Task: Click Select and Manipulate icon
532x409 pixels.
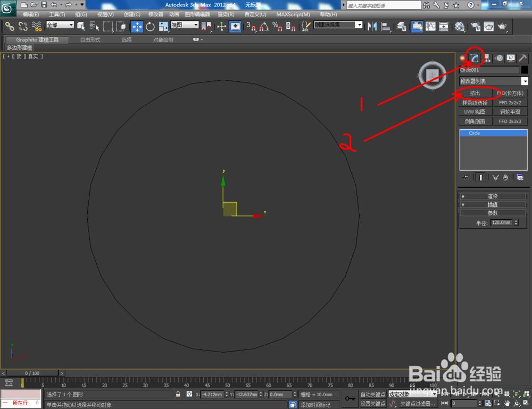Action: pyautogui.click(x=221, y=26)
